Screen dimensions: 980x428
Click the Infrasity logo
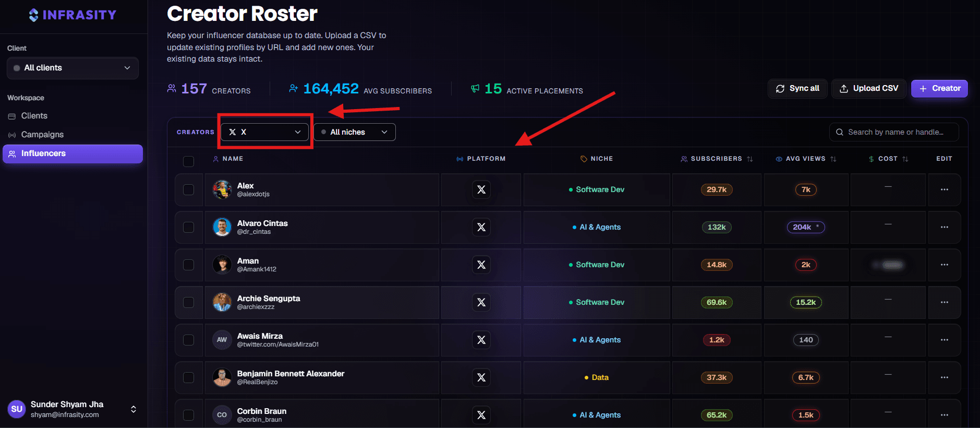[x=72, y=15]
